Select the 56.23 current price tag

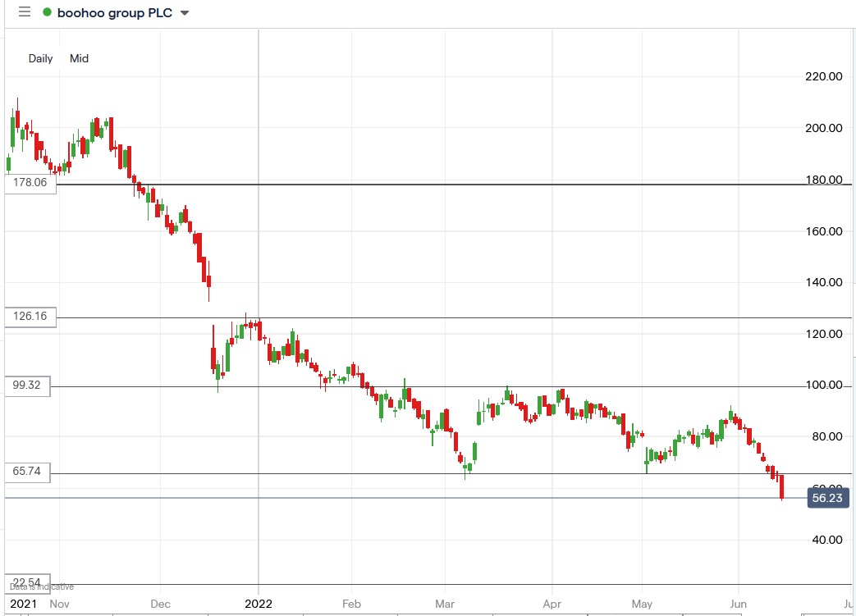[828, 498]
